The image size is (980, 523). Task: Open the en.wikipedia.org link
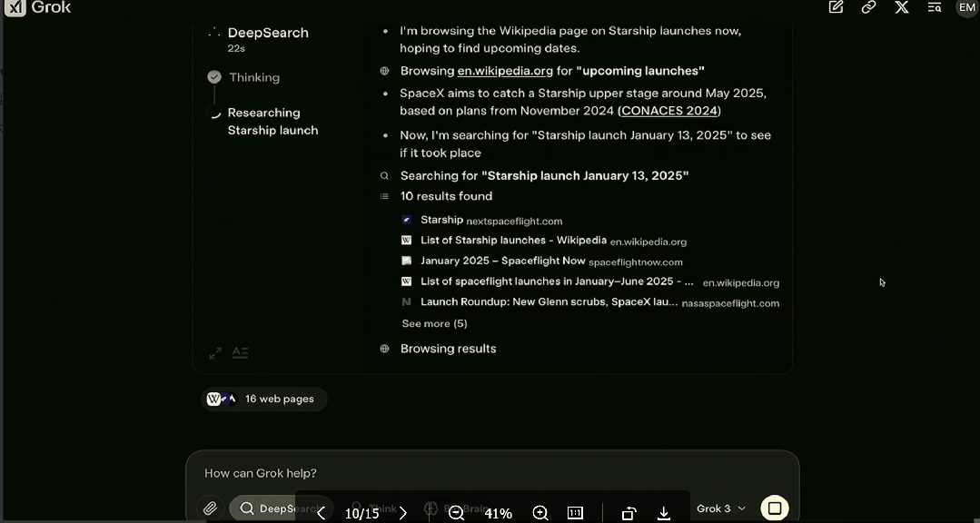click(x=505, y=71)
